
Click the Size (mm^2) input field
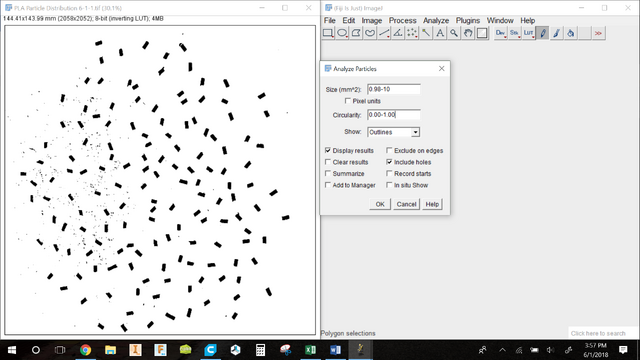pos(393,89)
